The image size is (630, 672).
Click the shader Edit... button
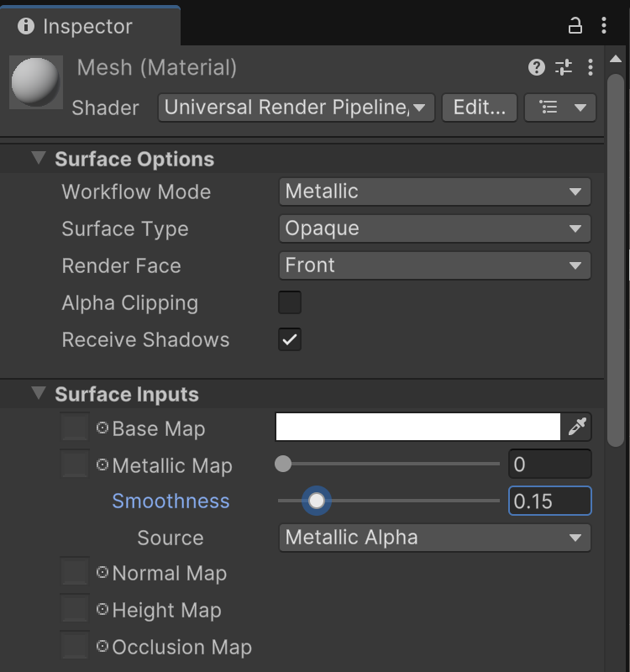(479, 108)
